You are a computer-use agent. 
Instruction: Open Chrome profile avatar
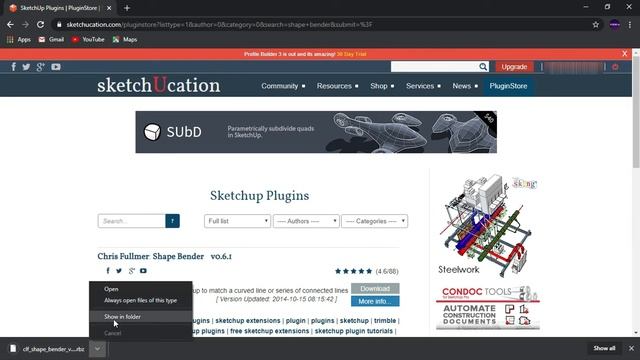[615, 24]
